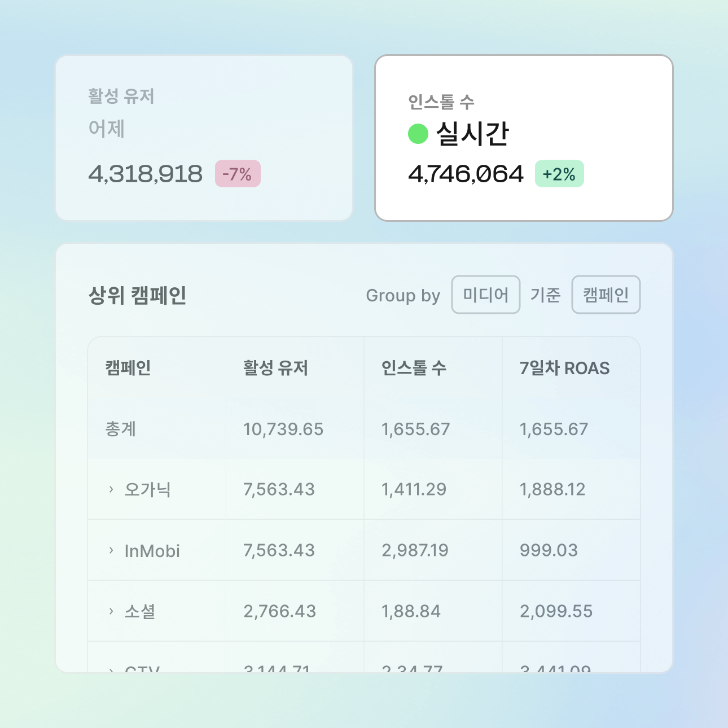728x728 pixels.
Task: Sort by 7일차 ROAS column header
Action: (564, 368)
